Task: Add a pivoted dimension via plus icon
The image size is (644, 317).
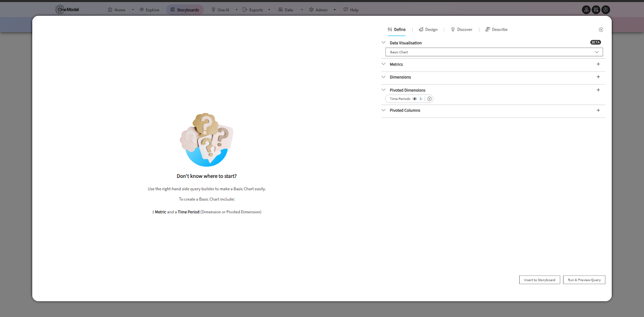Action: (x=598, y=90)
